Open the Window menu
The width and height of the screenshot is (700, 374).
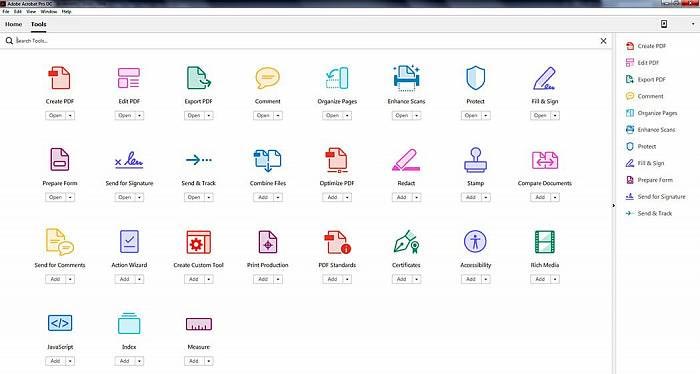tap(49, 12)
